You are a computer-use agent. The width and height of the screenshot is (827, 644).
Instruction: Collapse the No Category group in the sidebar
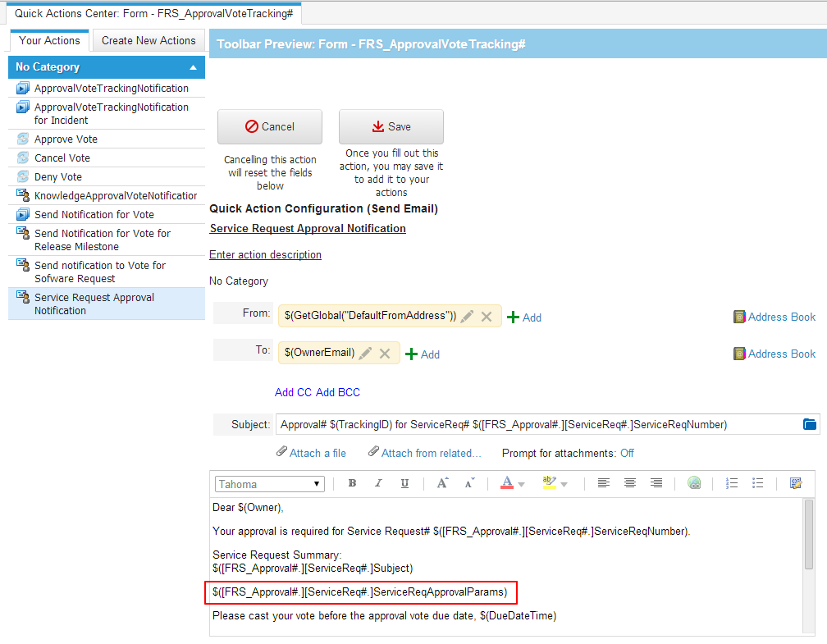(x=194, y=66)
